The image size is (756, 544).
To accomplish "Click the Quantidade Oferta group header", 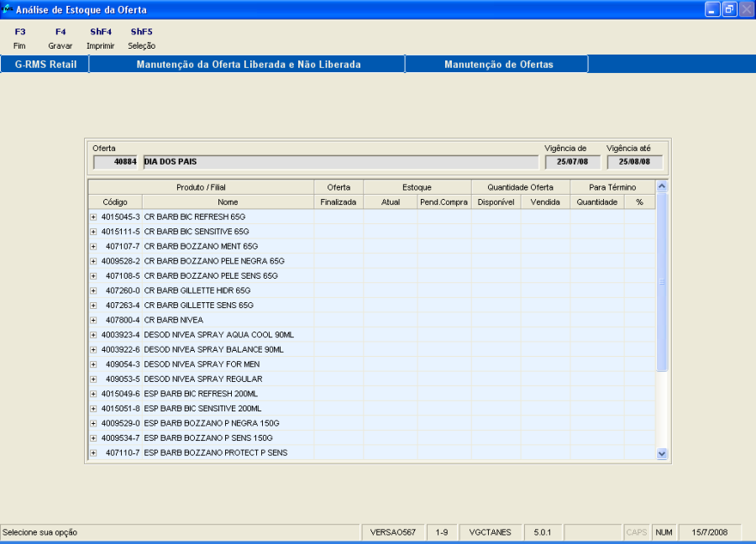I will point(521,187).
